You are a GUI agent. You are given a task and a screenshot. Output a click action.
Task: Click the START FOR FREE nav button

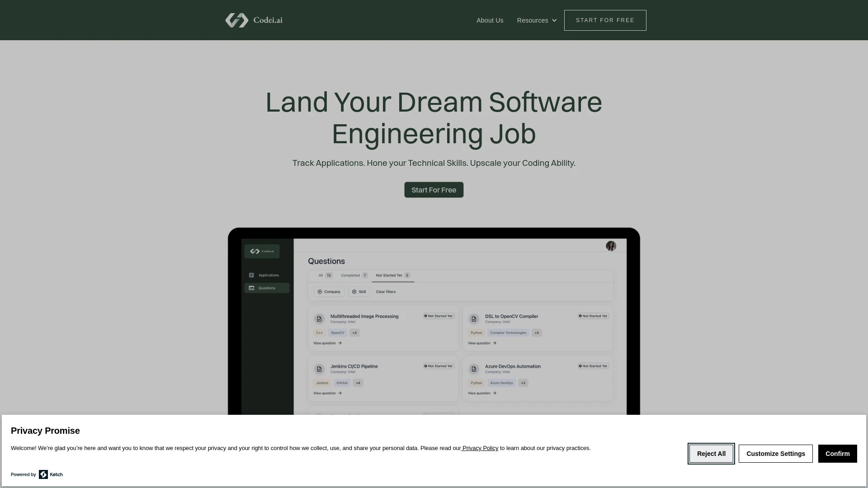(605, 20)
